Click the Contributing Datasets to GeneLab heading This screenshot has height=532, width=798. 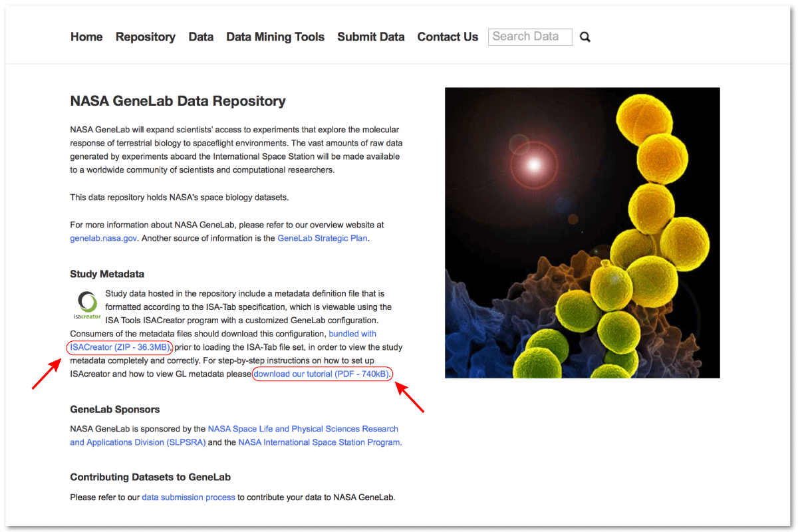click(x=150, y=477)
